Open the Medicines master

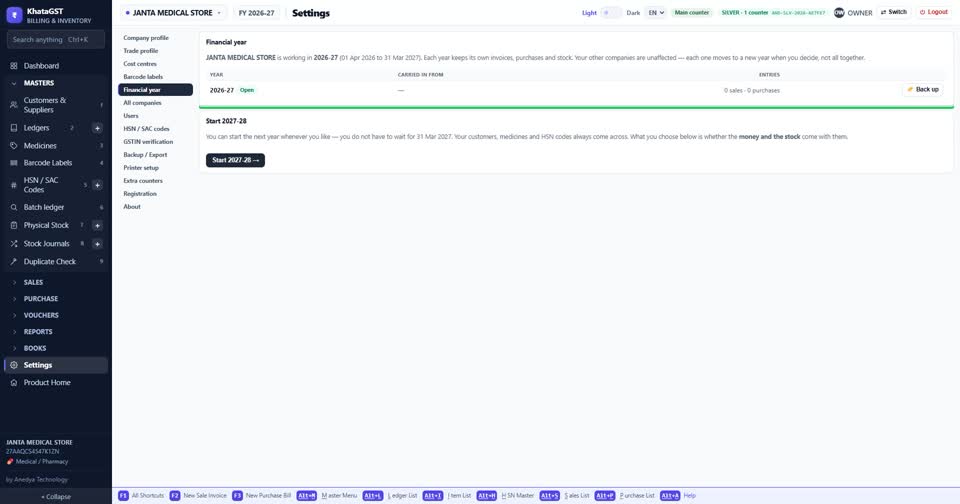[56, 146]
